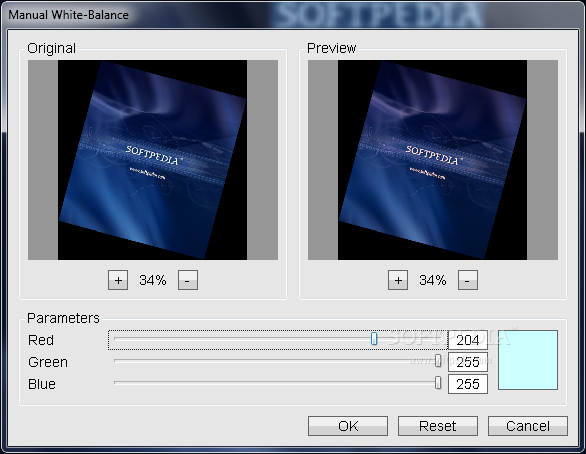Click the Red value field showing 204
This screenshot has width=586, height=454.
(468, 340)
